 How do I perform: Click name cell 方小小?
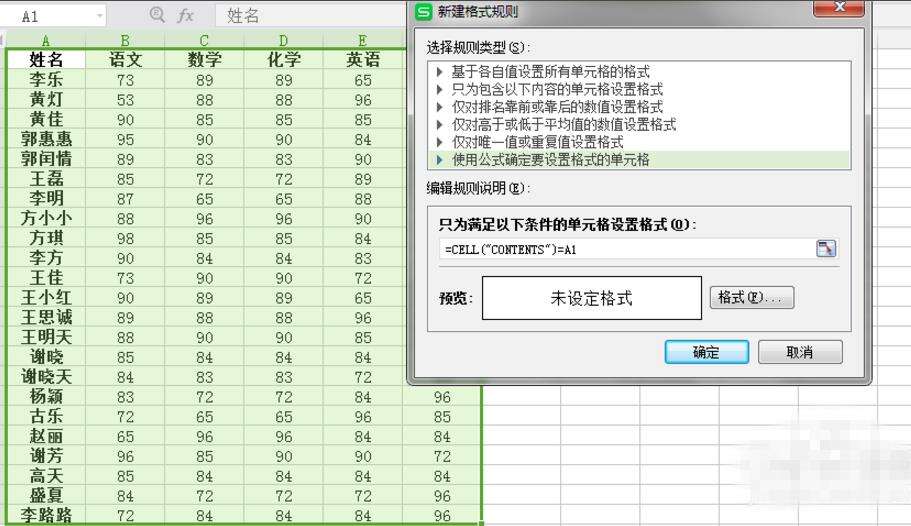(x=46, y=218)
